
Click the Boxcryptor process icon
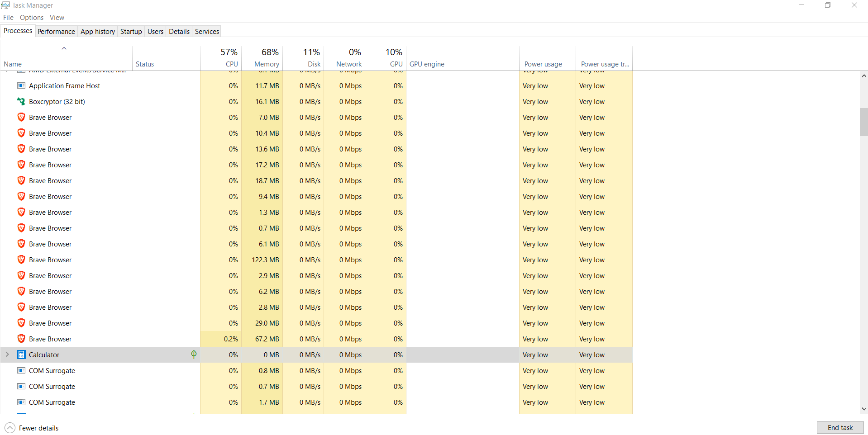21,101
